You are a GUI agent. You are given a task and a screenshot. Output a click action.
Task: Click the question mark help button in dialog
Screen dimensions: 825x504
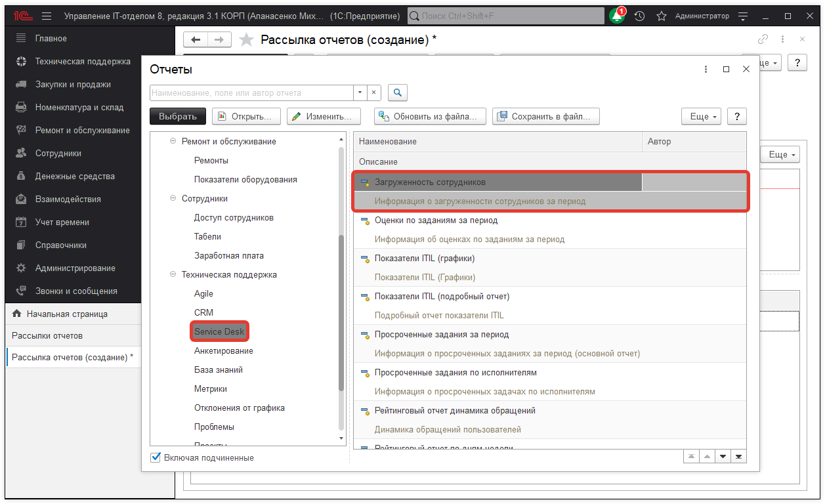(737, 116)
